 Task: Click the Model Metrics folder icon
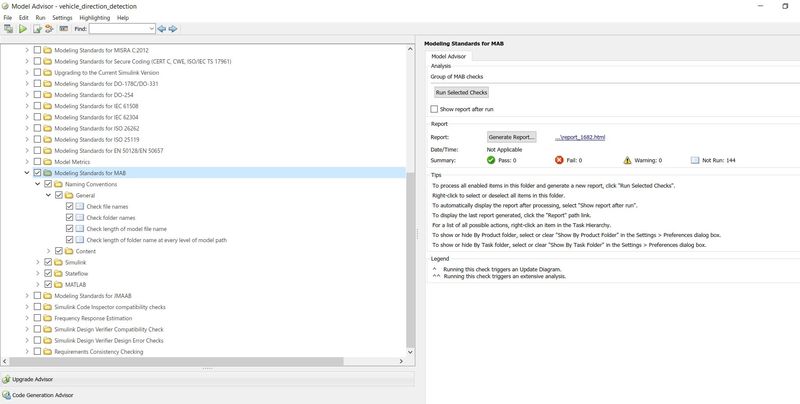coord(48,162)
